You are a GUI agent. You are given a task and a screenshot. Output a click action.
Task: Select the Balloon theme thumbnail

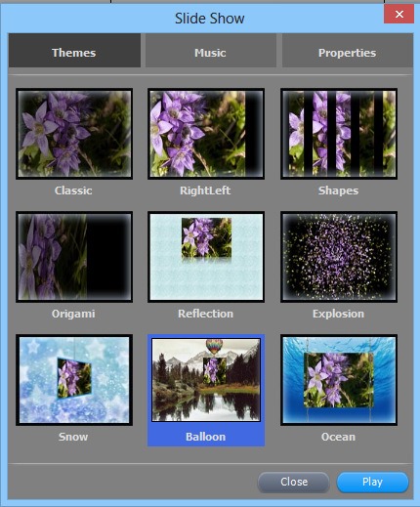coord(206,380)
